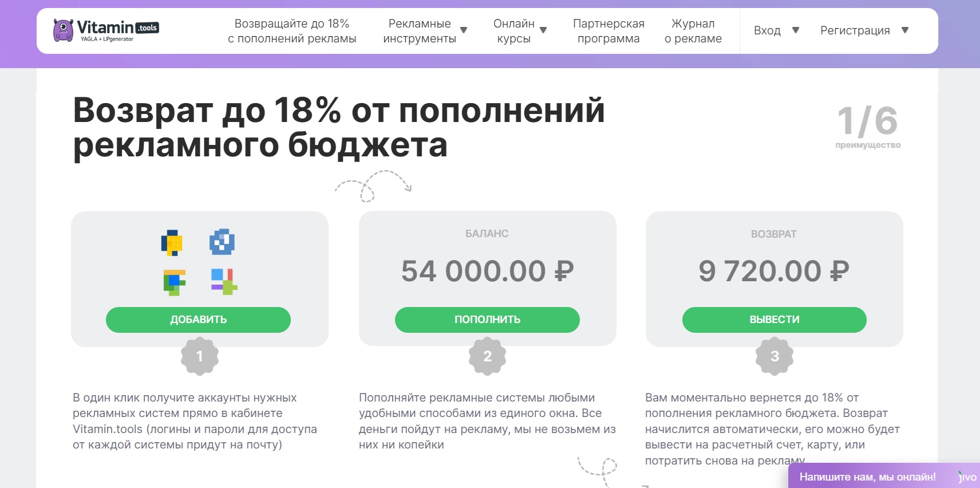Open the Партнерская программа menu item

pos(608,31)
